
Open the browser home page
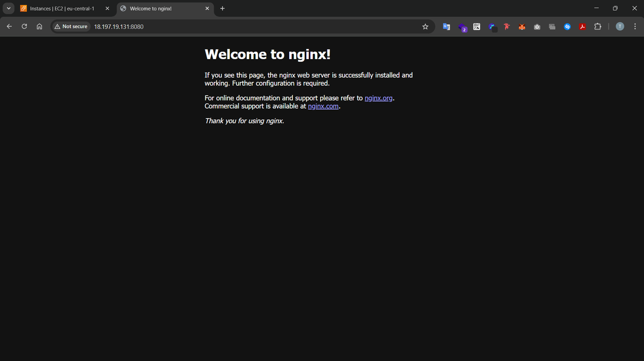pos(39,26)
